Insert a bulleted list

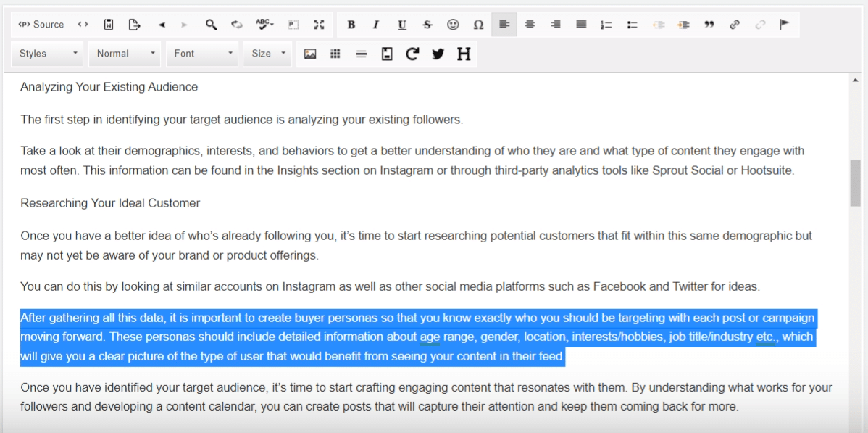(633, 25)
